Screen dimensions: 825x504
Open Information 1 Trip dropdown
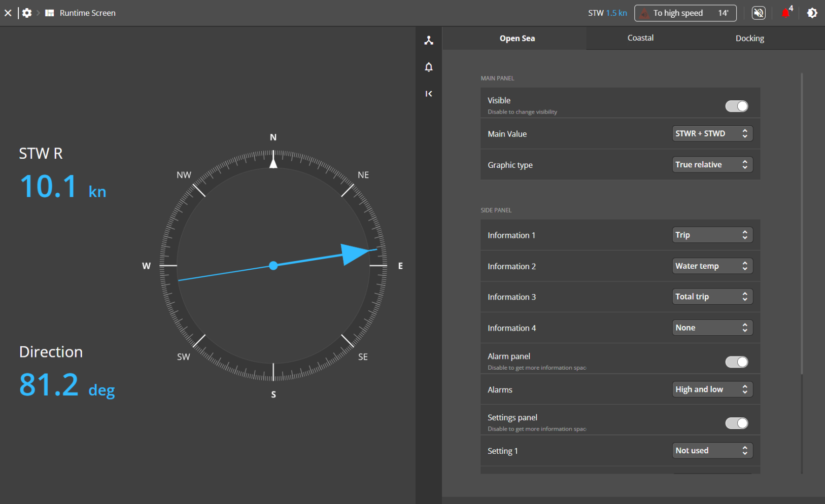[712, 235]
